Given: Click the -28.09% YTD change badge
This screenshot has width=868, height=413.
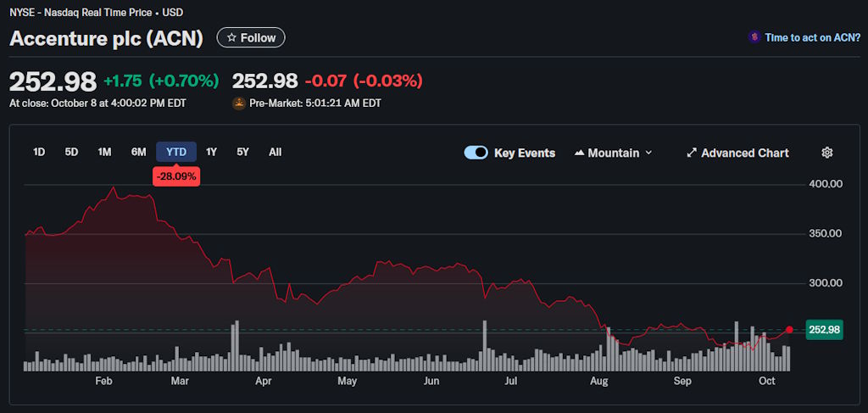Looking at the screenshot, I should (x=176, y=176).
